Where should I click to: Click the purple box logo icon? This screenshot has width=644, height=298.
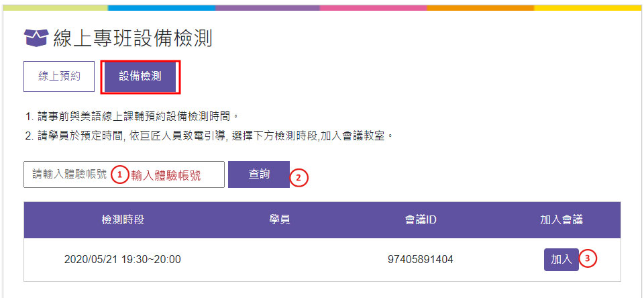[36, 38]
